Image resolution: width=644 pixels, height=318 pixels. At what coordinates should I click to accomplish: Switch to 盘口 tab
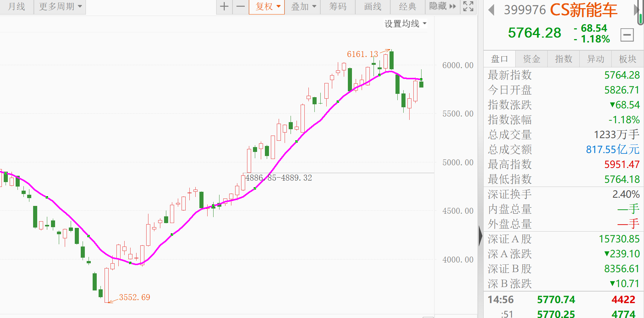[x=499, y=59]
